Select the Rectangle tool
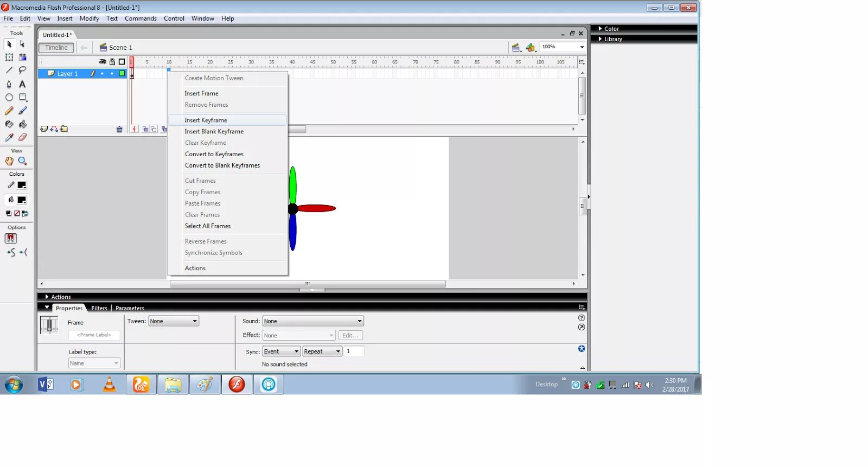 pos(22,98)
